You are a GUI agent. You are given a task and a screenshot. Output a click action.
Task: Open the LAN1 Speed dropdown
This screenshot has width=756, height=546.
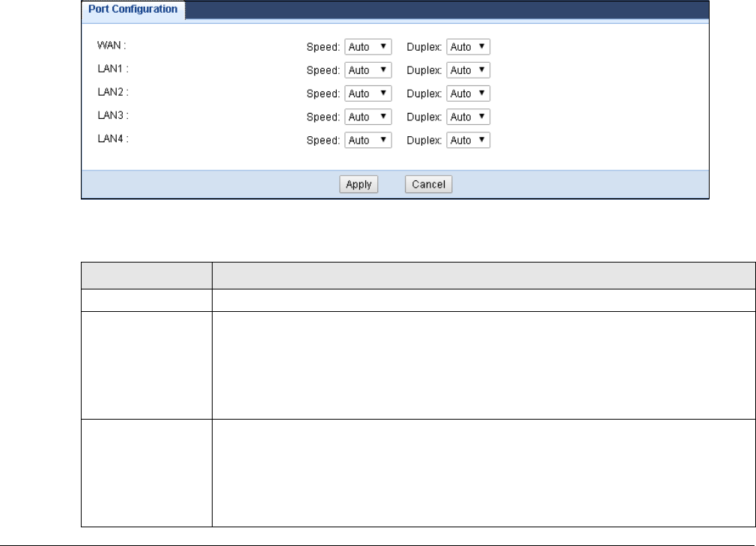(x=368, y=70)
